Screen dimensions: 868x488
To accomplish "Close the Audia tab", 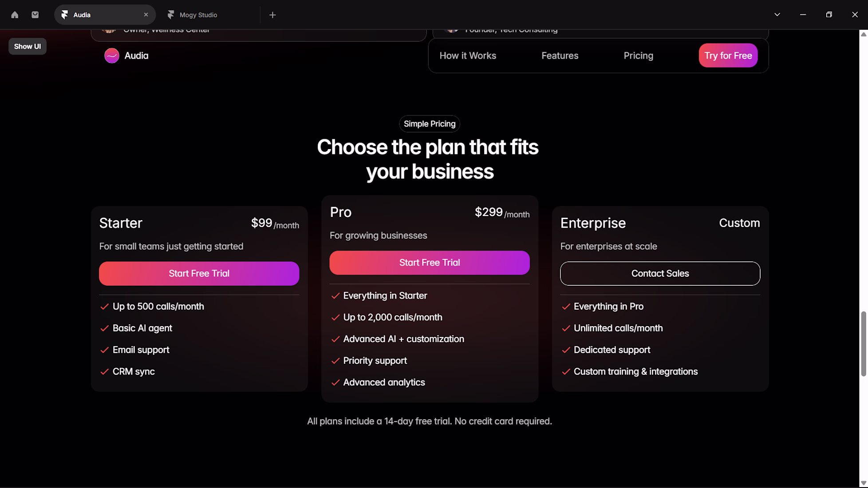I will [146, 15].
